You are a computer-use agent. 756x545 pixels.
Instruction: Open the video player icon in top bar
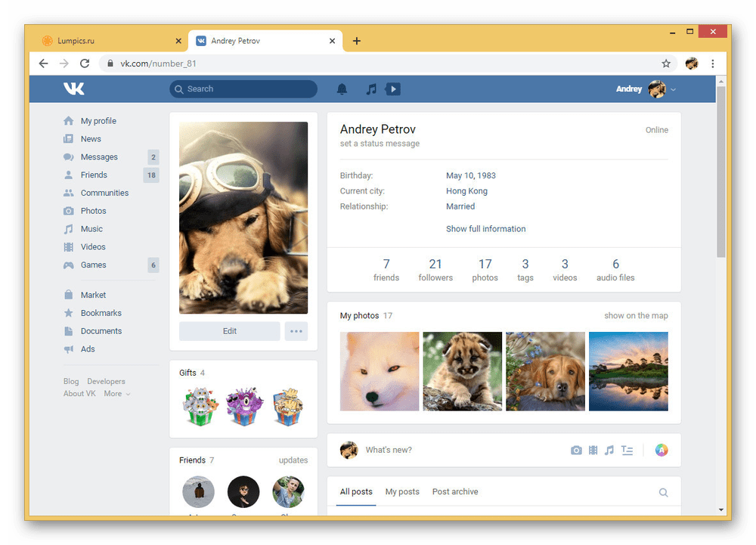[392, 88]
